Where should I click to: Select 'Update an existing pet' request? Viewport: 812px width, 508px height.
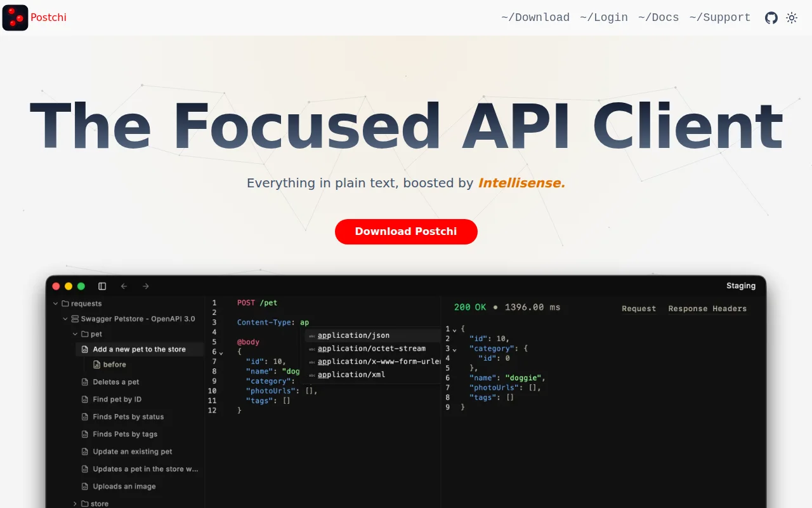(133, 451)
